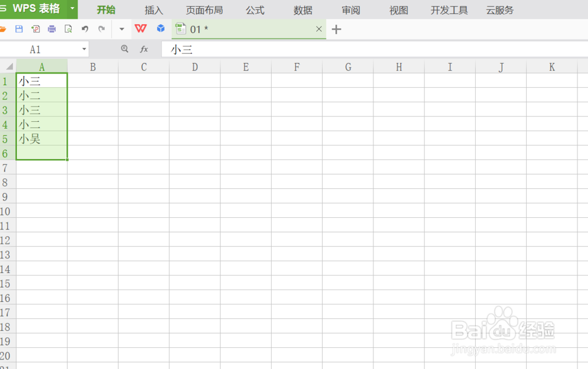Click the export to PDF icon
This screenshot has height=369, width=588.
tap(36, 29)
